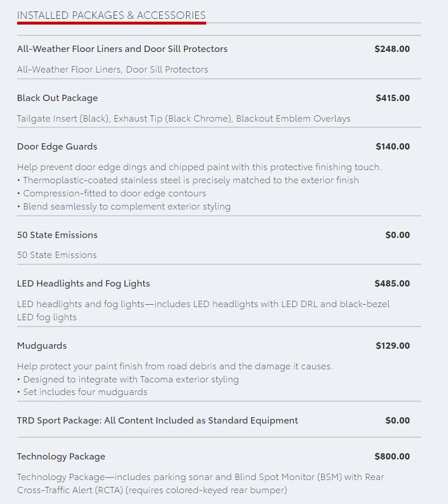The width and height of the screenshot is (448, 504).
Task: Select LED Headlights and Fog Lights title
Action: coord(83,284)
